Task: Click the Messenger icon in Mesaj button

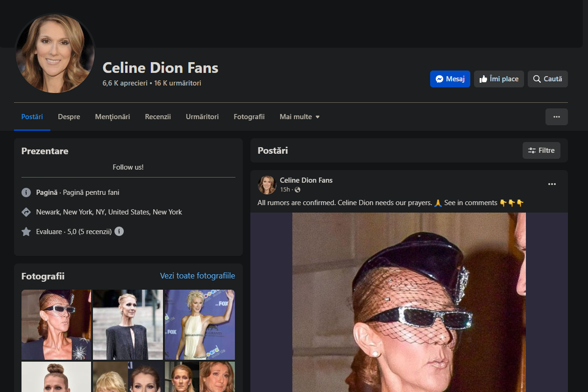Action: (439, 79)
